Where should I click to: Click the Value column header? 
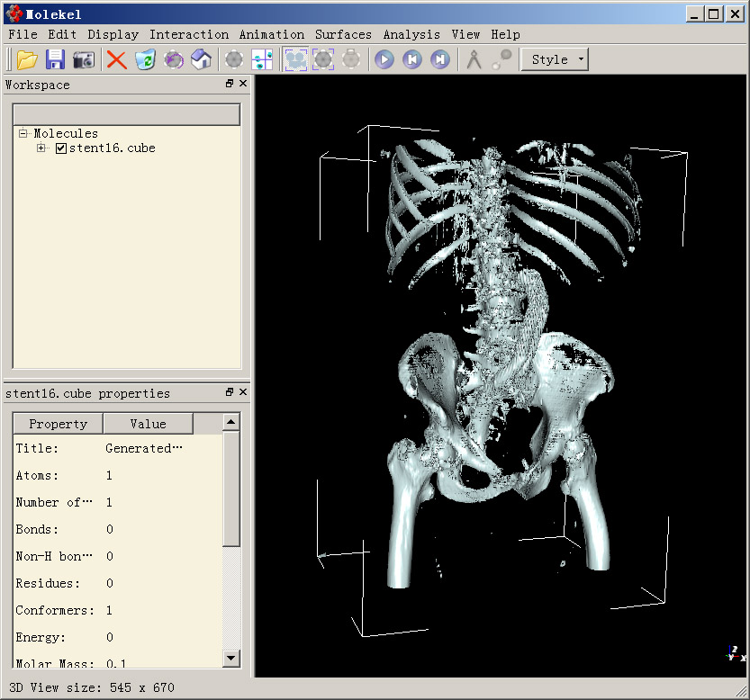(149, 424)
